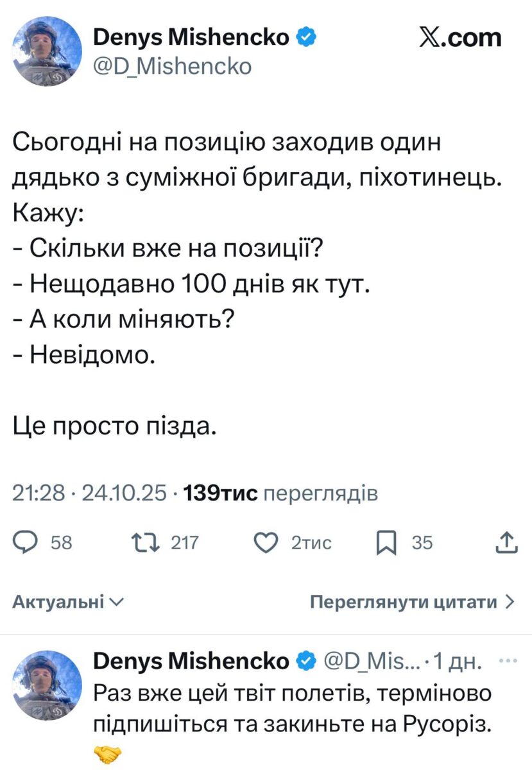This screenshot has width=532, height=770.
Task: Bookmark this post
Action: tap(385, 543)
